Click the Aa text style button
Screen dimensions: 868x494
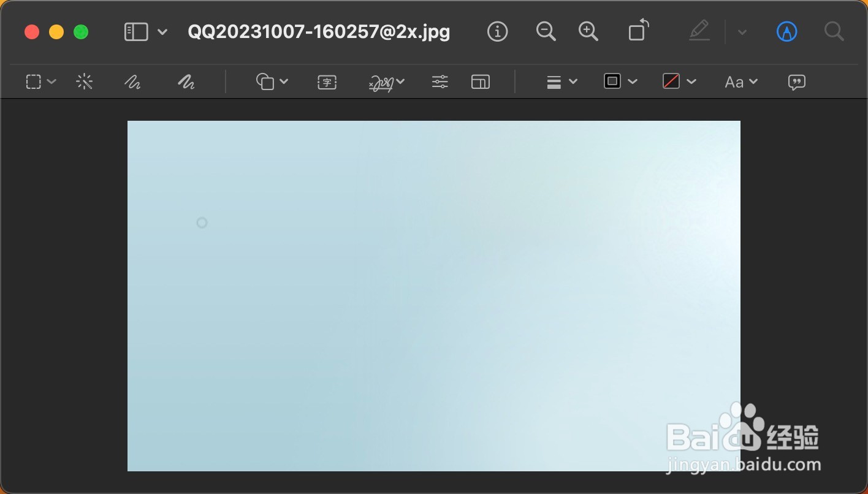tap(734, 82)
